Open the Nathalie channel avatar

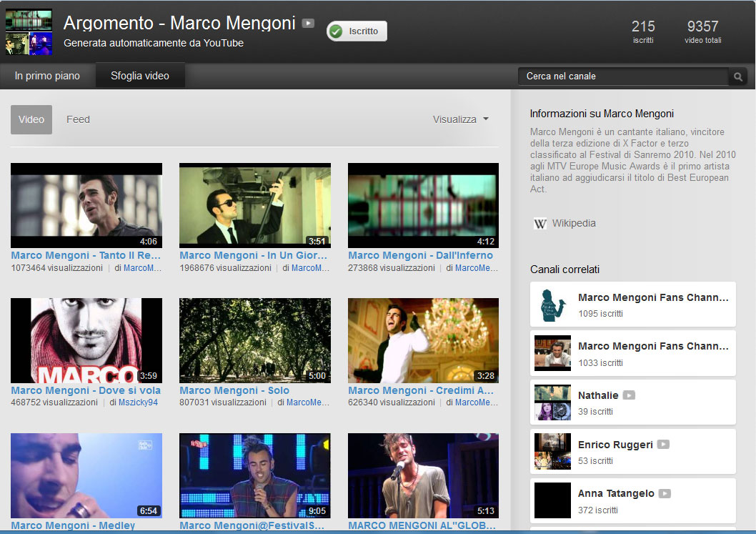pos(552,402)
